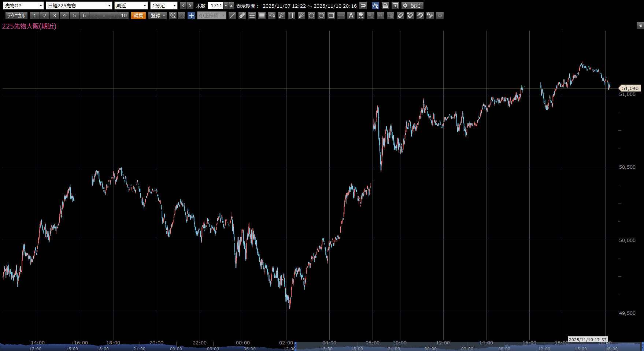
Task: Select technical preset number 3
Action: click(x=55, y=15)
